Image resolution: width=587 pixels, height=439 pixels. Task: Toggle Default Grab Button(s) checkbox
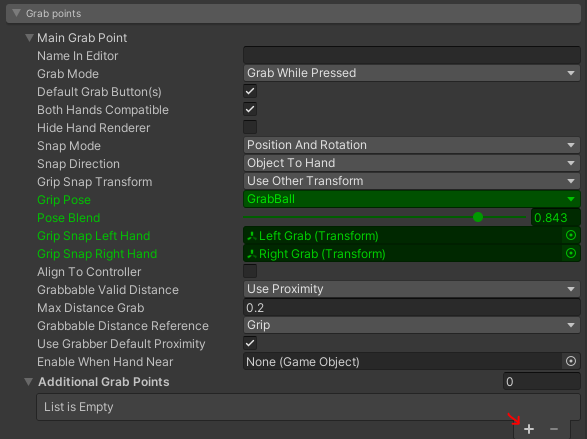pos(250,91)
